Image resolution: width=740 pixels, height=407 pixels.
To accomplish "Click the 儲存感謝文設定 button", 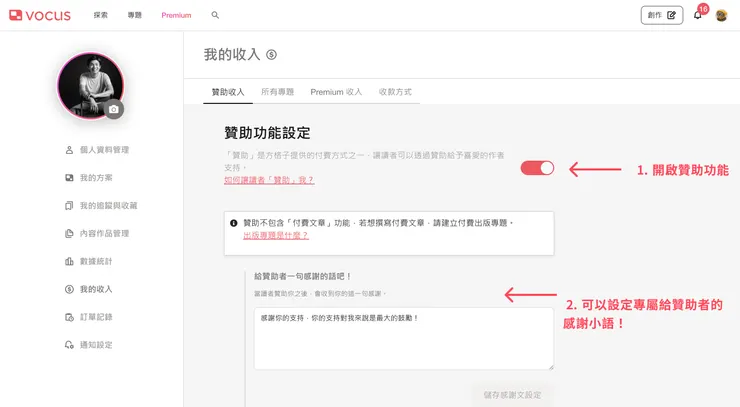I will 512,395.
